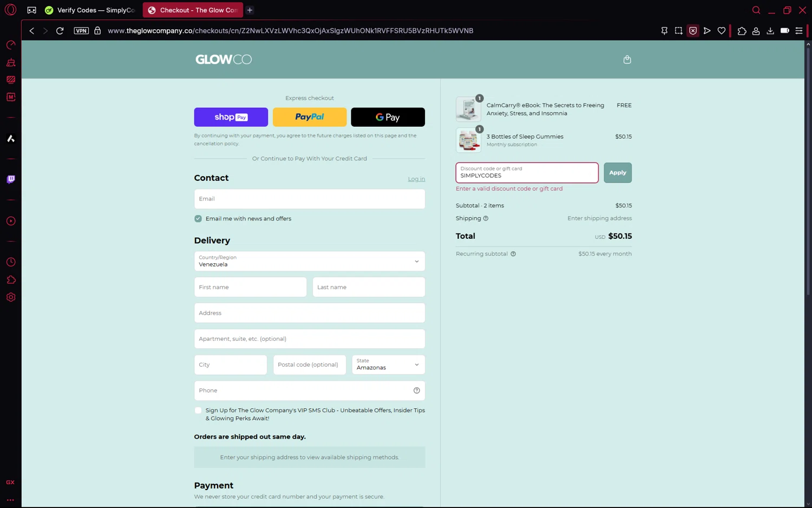Open the Recurring subtotal help icon
The width and height of the screenshot is (812, 508).
tap(513, 253)
